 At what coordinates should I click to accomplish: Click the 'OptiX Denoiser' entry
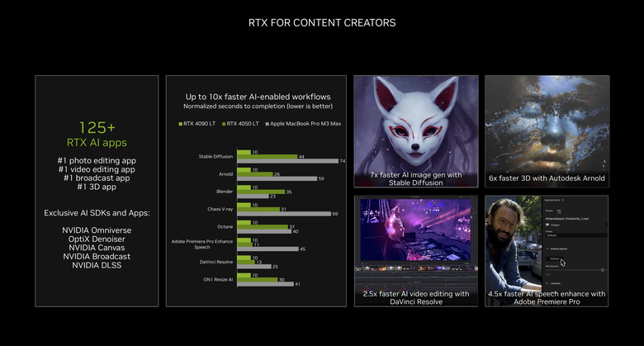tap(97, 239)
